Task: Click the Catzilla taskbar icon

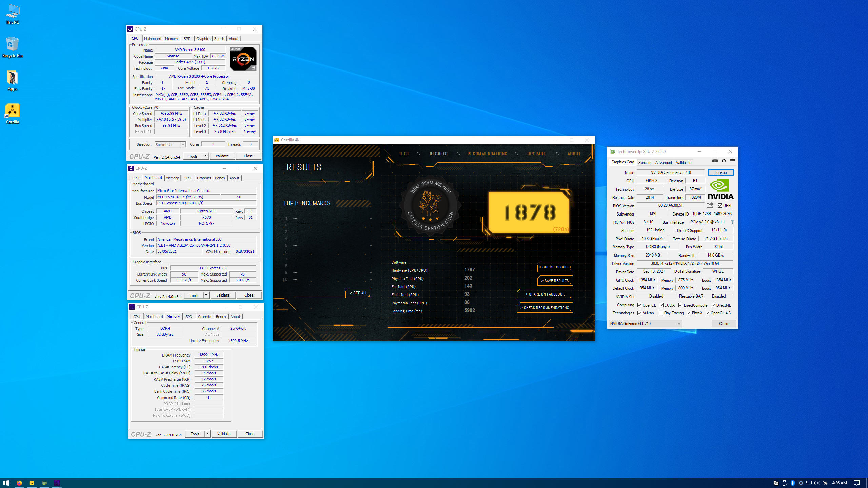Action: 32,483
